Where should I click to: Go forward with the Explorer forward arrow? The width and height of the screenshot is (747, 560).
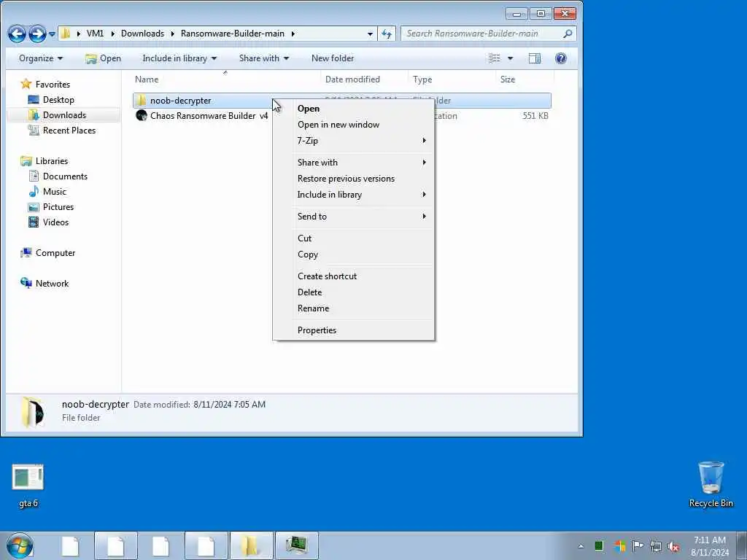37,34
